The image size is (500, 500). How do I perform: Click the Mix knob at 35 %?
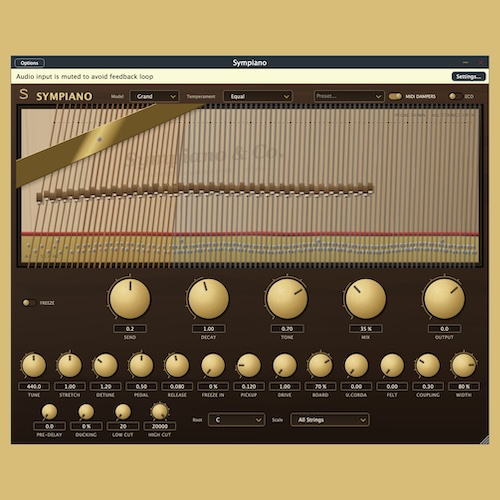tap(366, 299)
